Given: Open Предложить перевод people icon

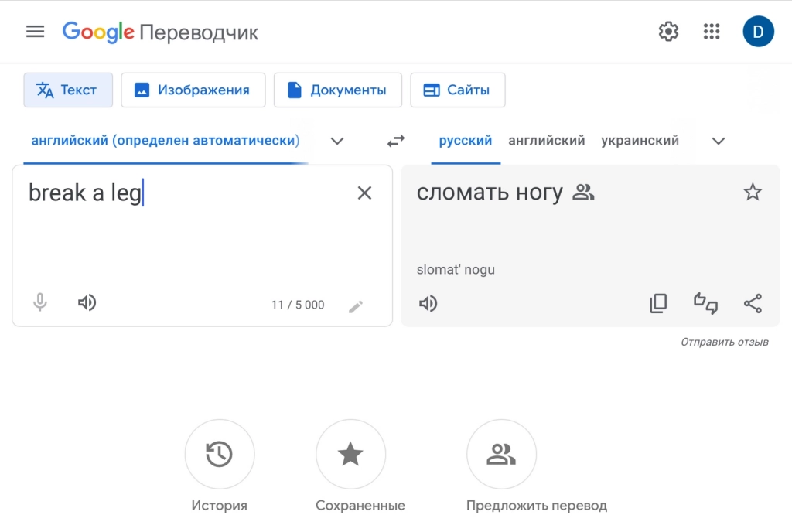Looking at the screenshot, I should point(501,454).
